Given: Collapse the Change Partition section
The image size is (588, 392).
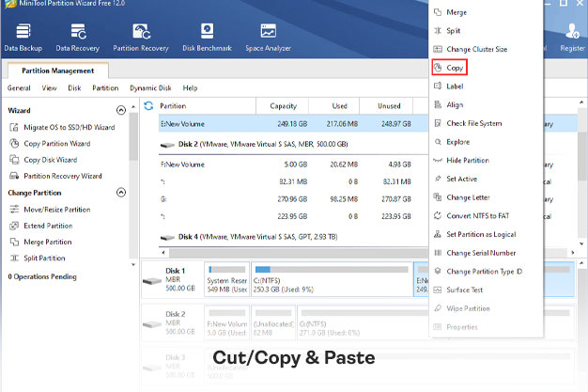Looking at the screenshot, I should tap(121, 193).
